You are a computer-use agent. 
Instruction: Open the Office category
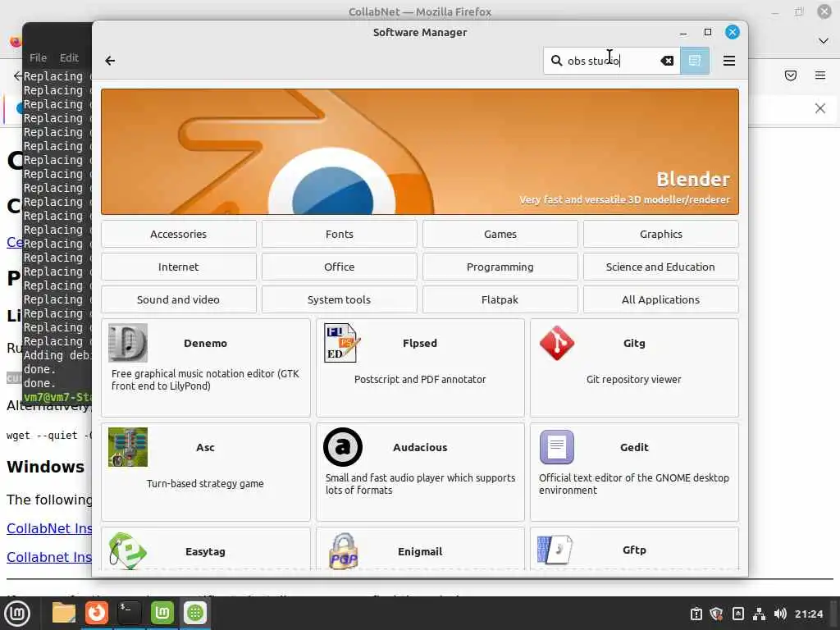[339, 267]
